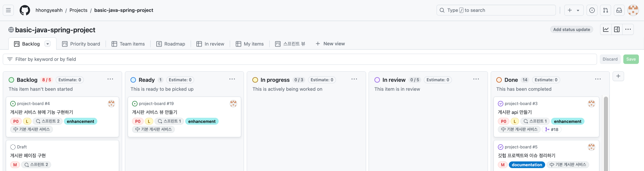The image size is (644, 171).
Task: Click the plus create-new icon in header
Action: click(570, 10)
